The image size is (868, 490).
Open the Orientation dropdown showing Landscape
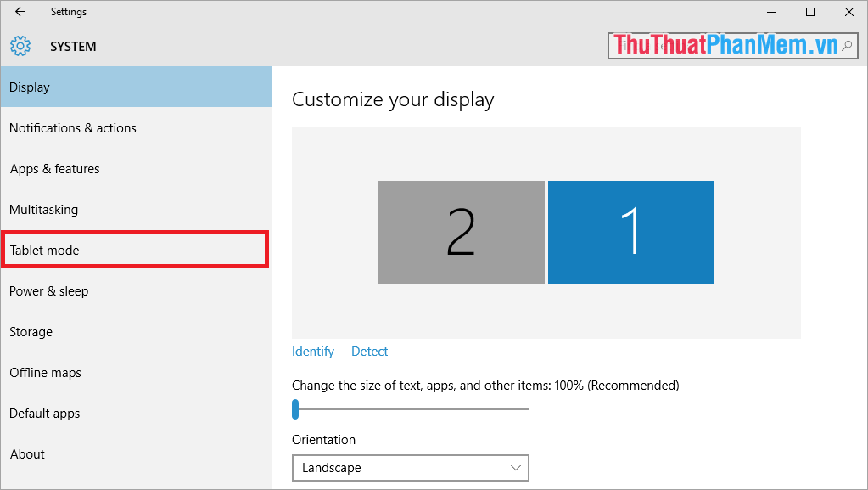point(411,468)
